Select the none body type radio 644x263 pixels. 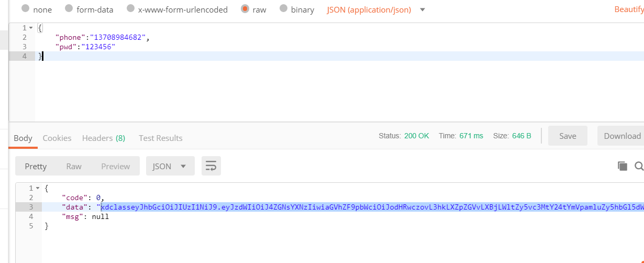pyautogui.click(x=26, y=9)
